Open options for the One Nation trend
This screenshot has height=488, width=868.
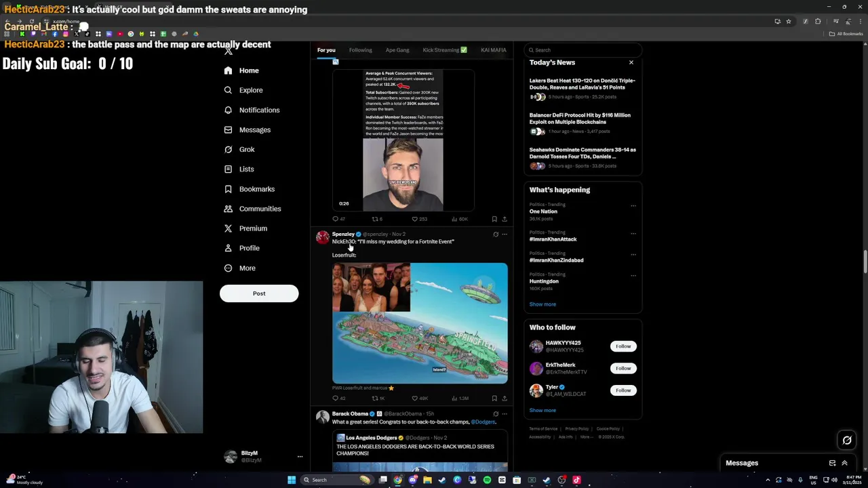coord(633,205)
